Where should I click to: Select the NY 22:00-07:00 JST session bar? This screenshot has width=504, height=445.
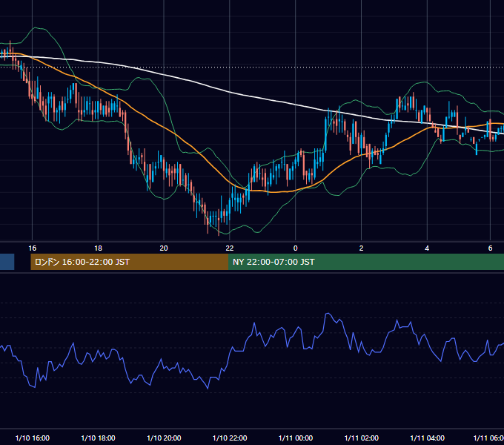click(366, 262)
